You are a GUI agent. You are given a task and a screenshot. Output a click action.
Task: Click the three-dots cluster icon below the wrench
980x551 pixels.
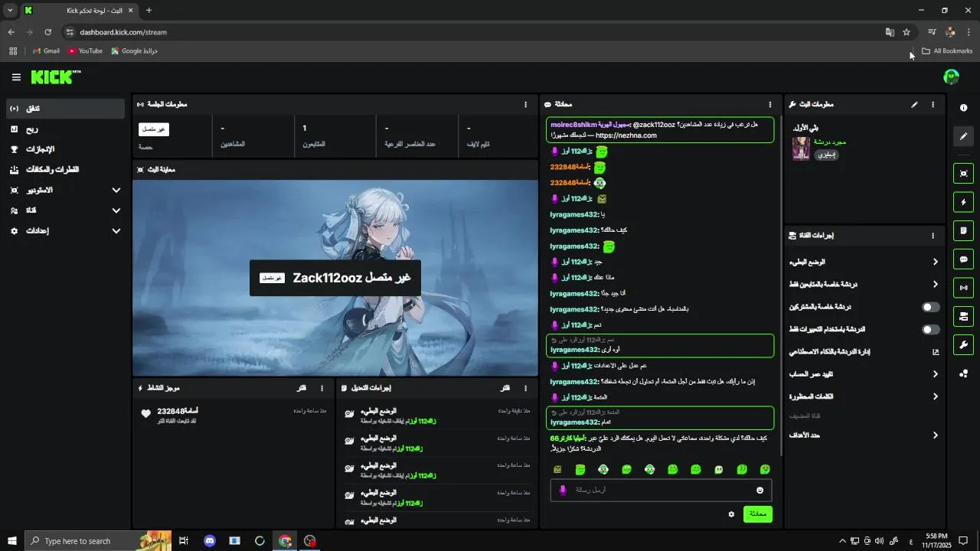point(963,373)
